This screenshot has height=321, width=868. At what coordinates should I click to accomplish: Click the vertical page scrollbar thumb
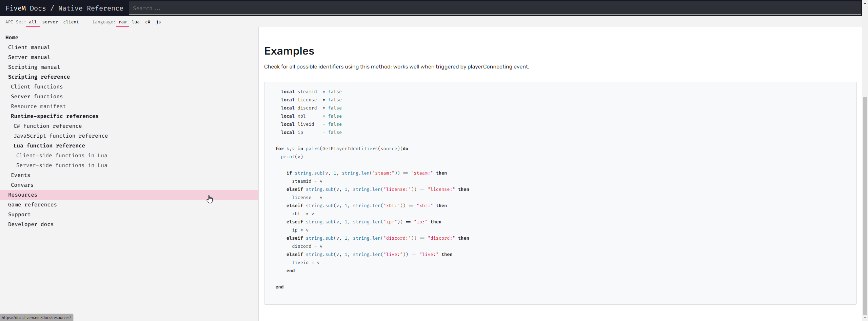click(865, 203)
